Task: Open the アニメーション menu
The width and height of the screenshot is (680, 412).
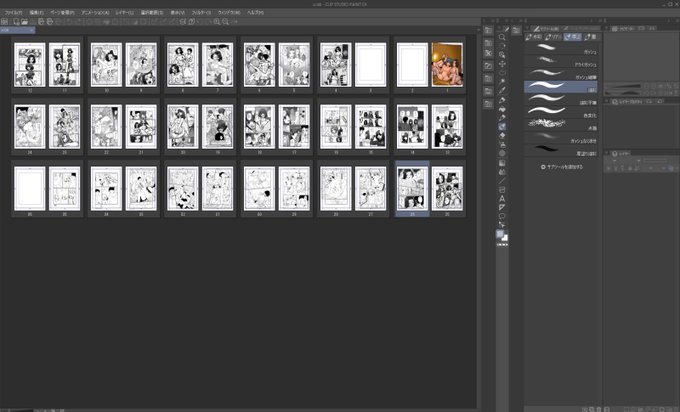Action: tap(95, 13)
